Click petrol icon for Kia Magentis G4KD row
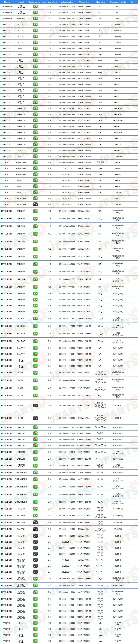Screen dimensions: 138x644 click(x=35, y=174)
